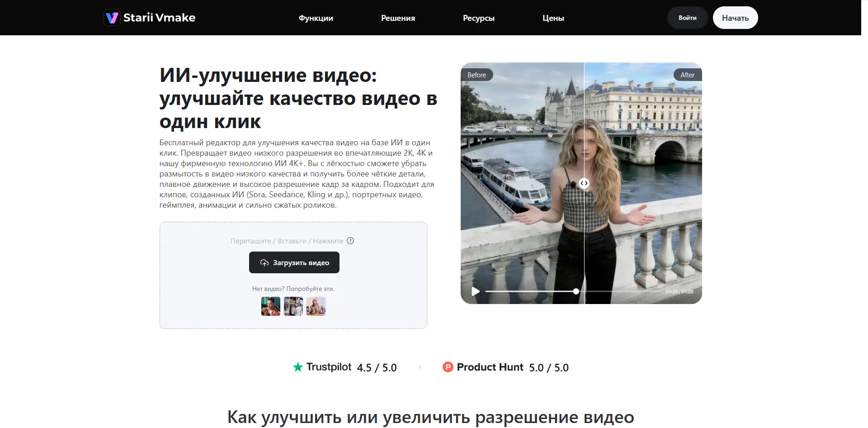Click the Trustpilot green star icon

coord(297,367)
